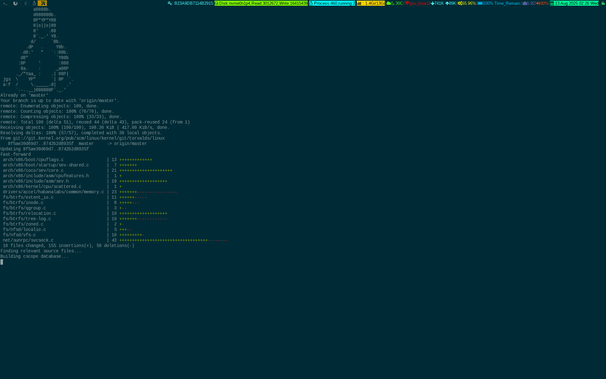Click fs/btrfs/qgroup.c file name
Viewport: 606px width, 379px height.
(x=24, y=208)
